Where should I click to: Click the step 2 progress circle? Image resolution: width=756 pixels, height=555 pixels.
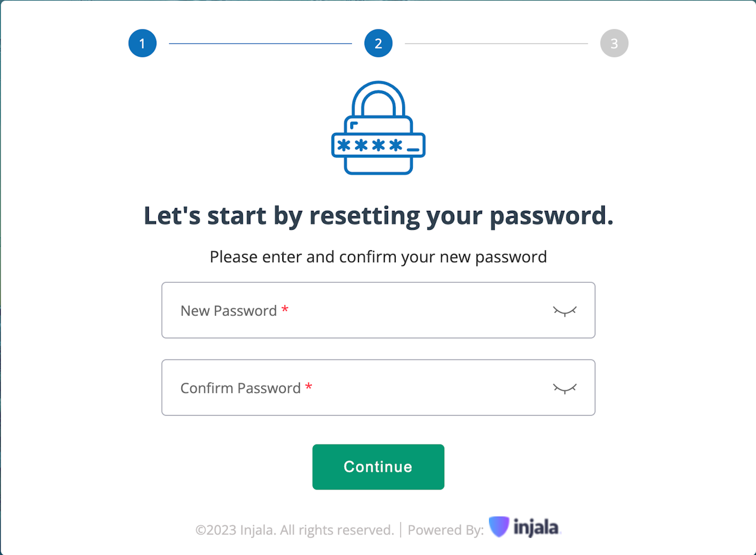(379, 43)
